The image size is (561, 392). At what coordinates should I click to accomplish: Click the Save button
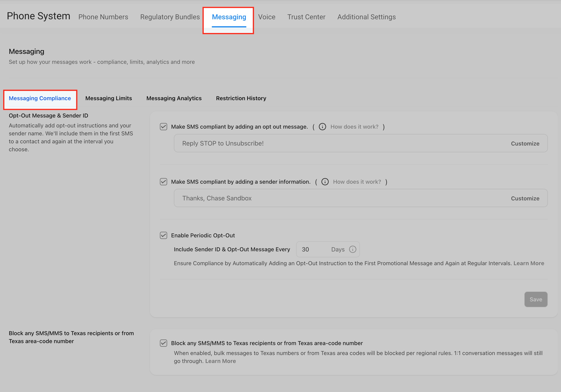[536, 299]
